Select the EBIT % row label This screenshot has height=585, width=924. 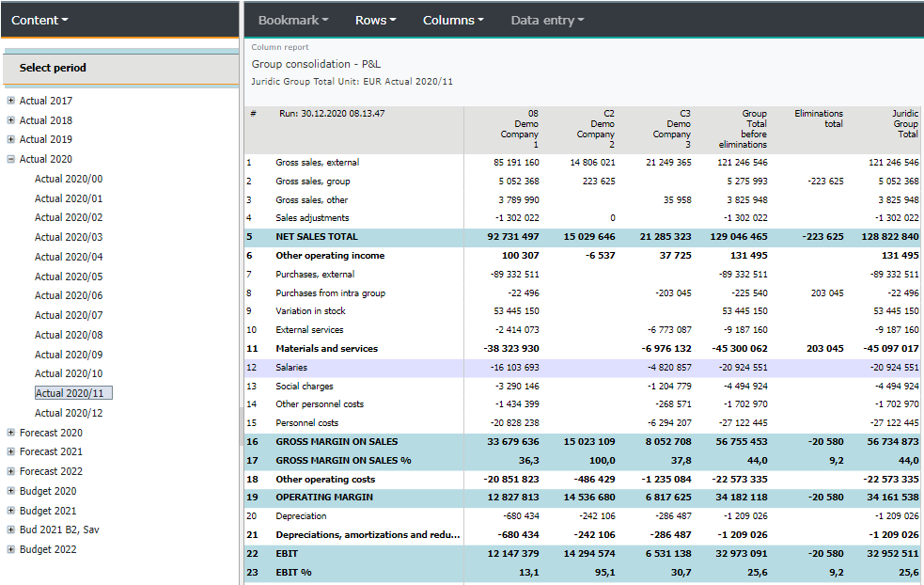click(x=293, y=573)
